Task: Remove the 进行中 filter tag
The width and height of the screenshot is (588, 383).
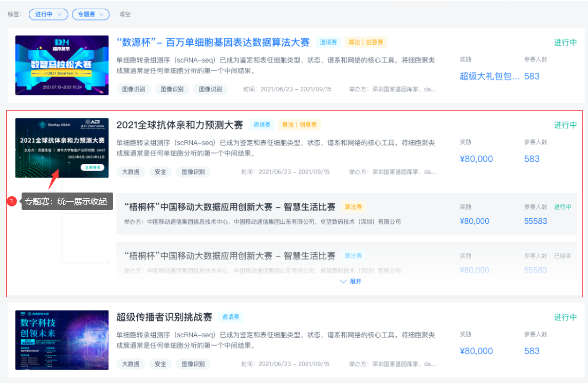Action: (x=60, y=14)
